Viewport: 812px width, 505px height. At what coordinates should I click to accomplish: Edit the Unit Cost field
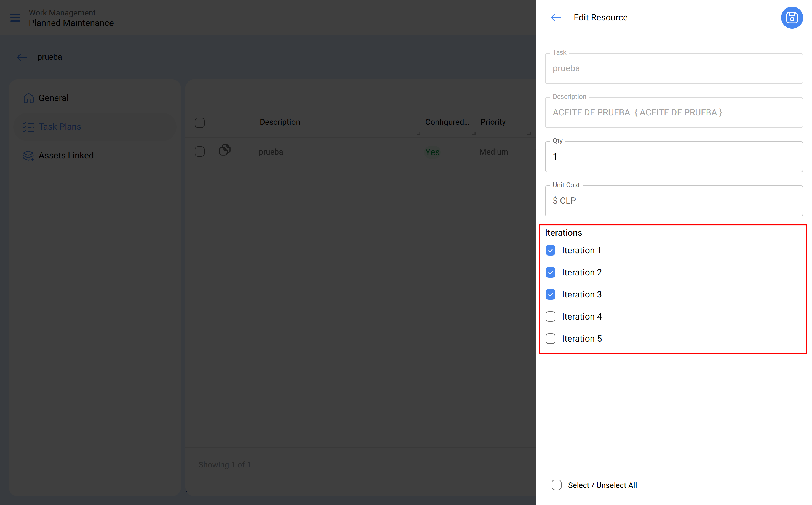674,200
